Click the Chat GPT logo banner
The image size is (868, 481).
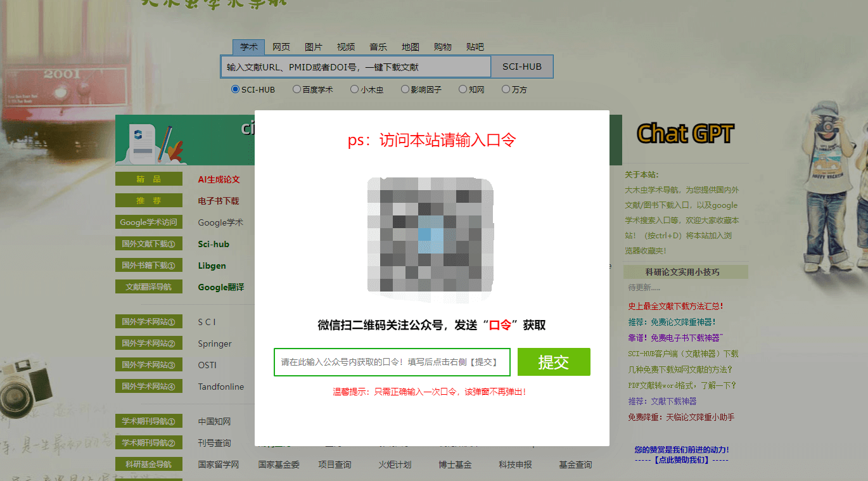tap(685, 134)
